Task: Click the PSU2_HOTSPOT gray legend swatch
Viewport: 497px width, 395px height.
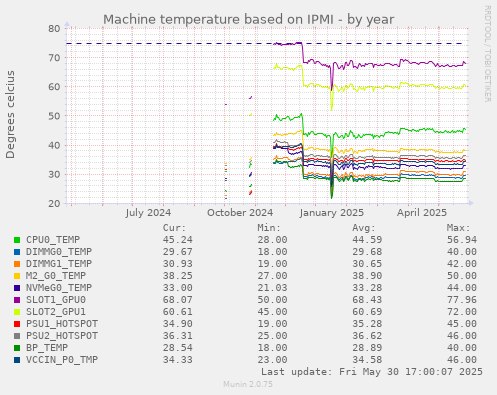Action: coord(17,336)
